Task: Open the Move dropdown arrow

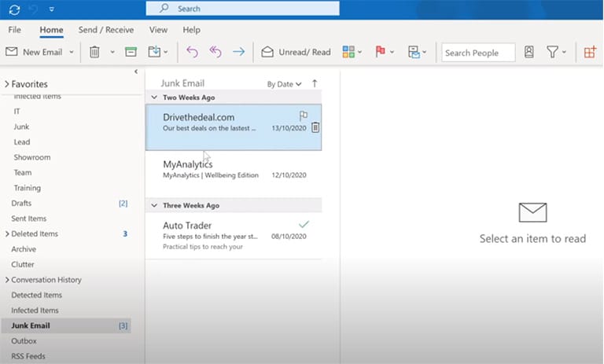Action: 166,52
